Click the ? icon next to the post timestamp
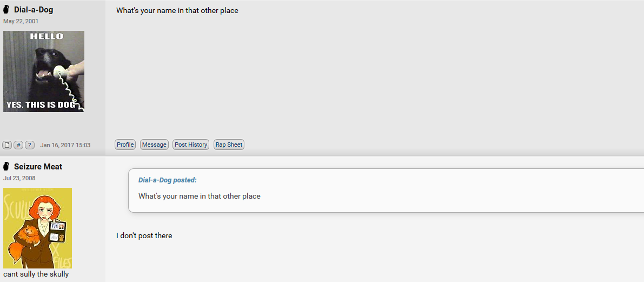 pos(30,145)
